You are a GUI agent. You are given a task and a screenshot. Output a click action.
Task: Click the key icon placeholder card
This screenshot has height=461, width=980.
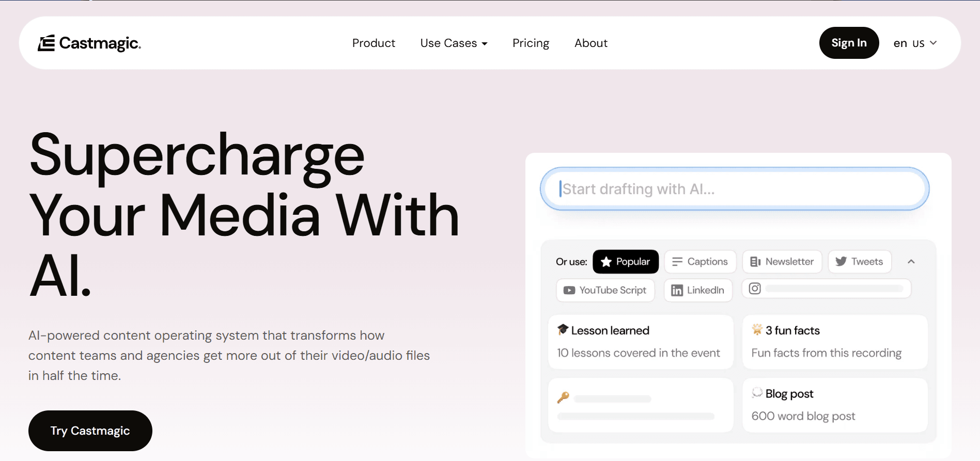click(x=641, y=405)
